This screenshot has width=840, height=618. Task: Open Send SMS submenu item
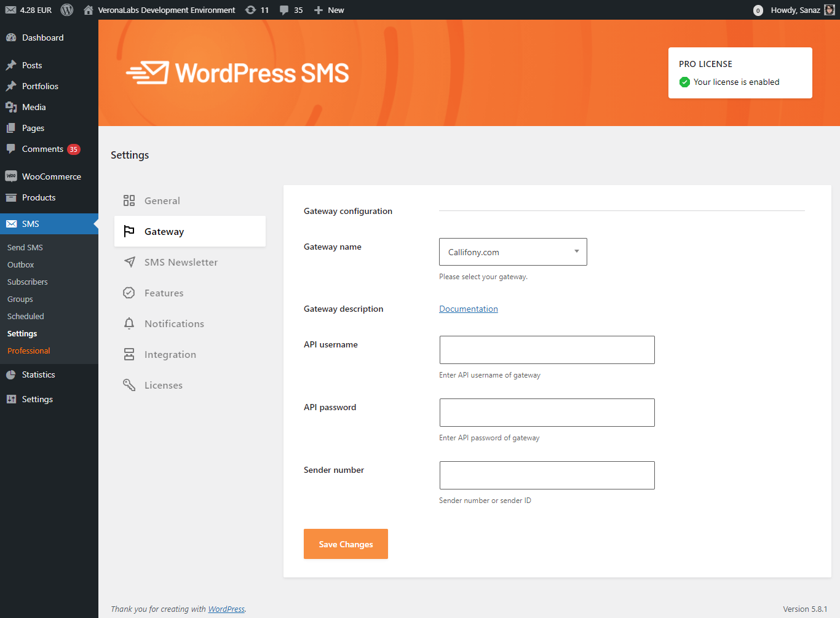tap(25, 247)
